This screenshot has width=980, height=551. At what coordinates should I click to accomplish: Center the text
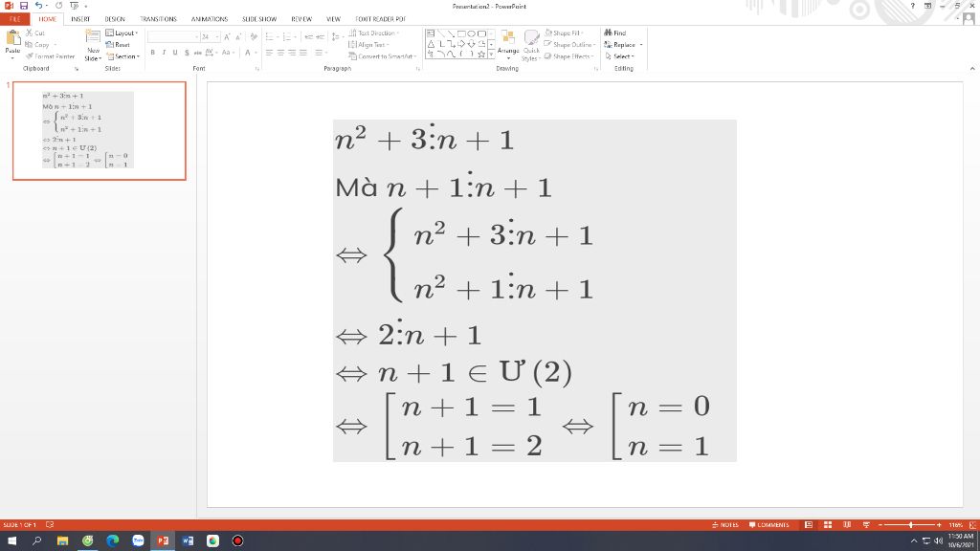[280, 53]
